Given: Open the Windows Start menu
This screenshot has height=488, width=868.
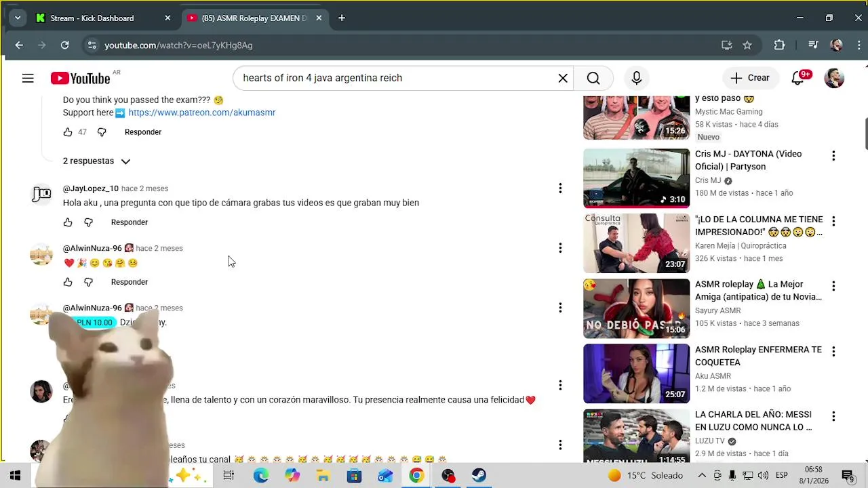Looking at the screenshot, I should coord(15,475).
